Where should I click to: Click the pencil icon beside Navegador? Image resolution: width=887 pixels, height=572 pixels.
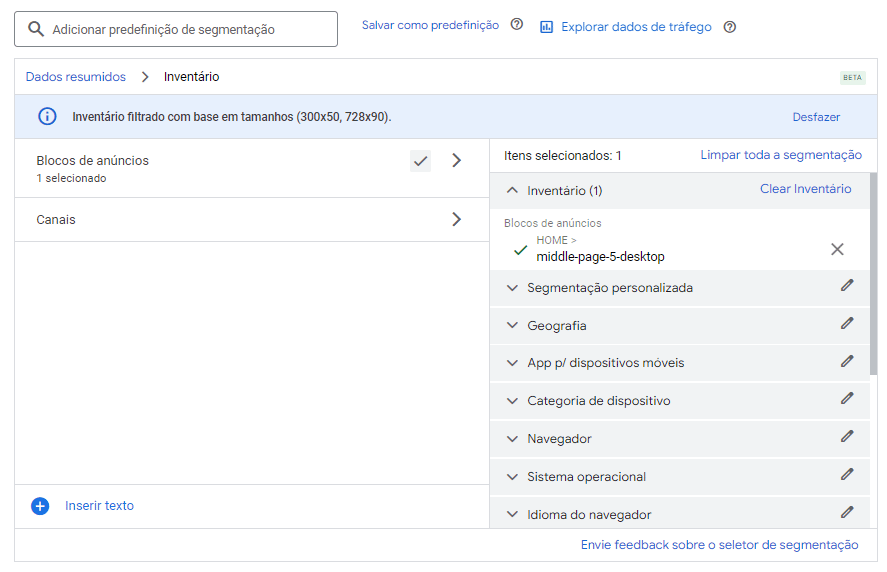tap(847, 436)
